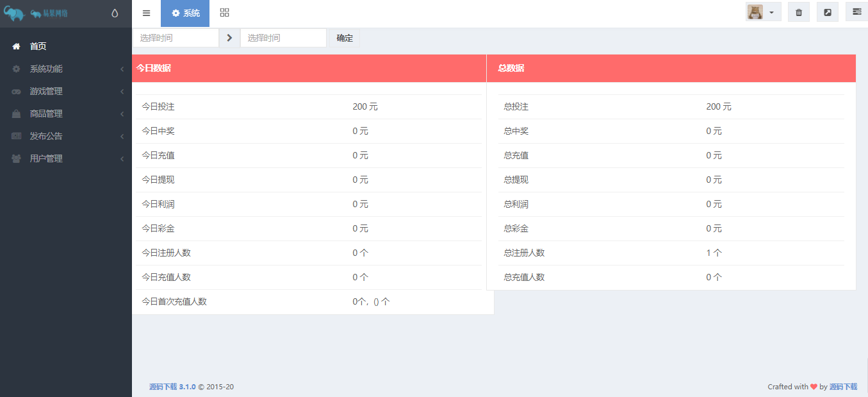The width and height of the screenshot is (868, 397).
Task: Expand the 系统功能 sidebar menu
Action: click(46, 69)
